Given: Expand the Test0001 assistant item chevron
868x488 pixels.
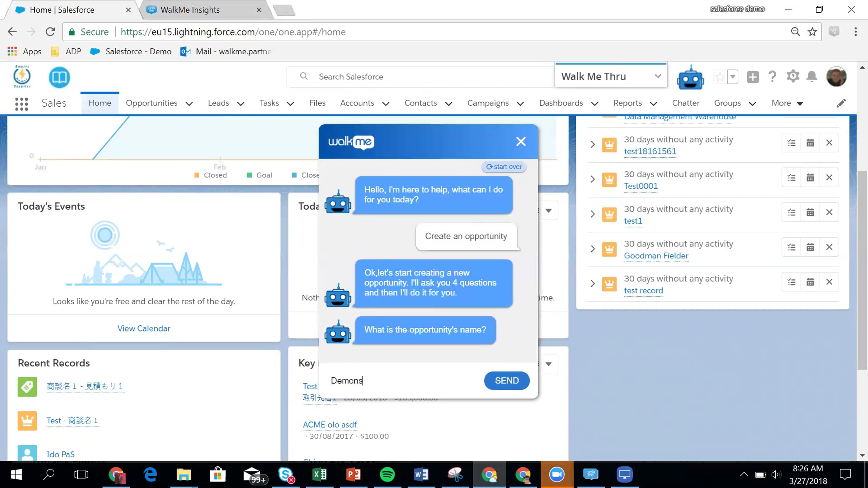Looking at the screenshot, I should [x=592, y=179].
